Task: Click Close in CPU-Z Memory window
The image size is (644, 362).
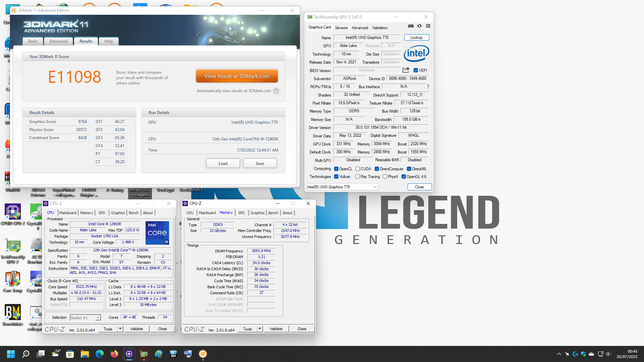Action: [x=302, y=329]
